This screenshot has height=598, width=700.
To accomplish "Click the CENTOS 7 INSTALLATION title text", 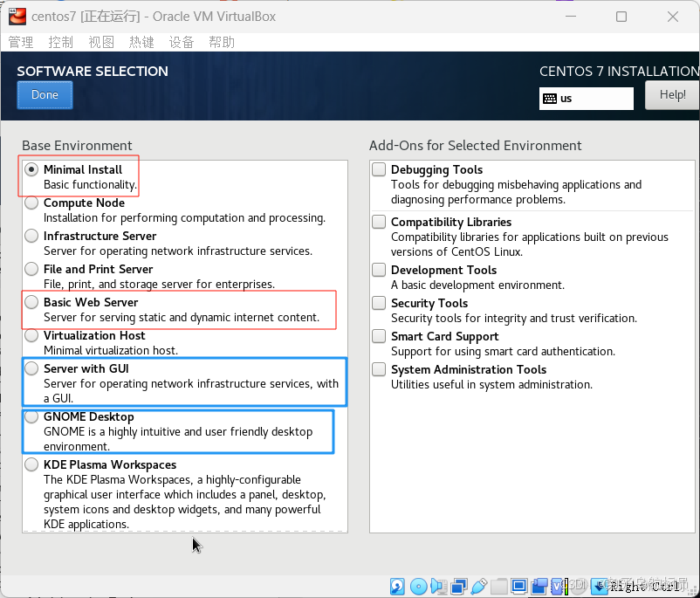I will pos(619,72).
